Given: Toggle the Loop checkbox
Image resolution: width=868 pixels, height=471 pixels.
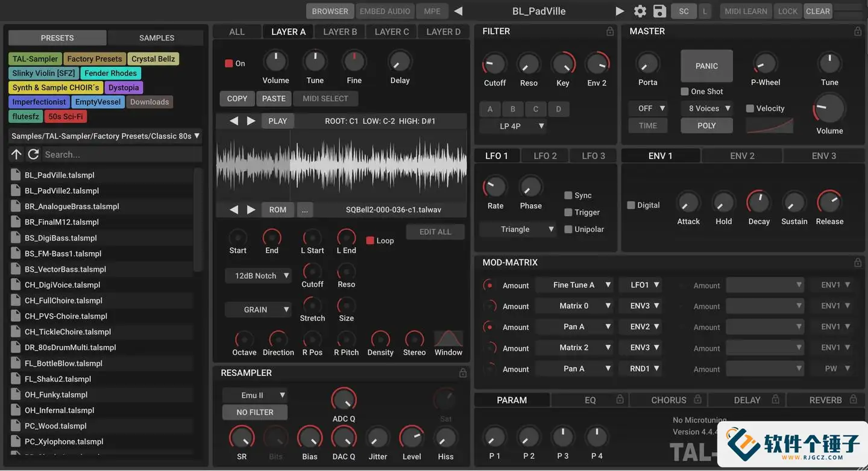Looking at the screenshot, I should [x=370, y=240].
